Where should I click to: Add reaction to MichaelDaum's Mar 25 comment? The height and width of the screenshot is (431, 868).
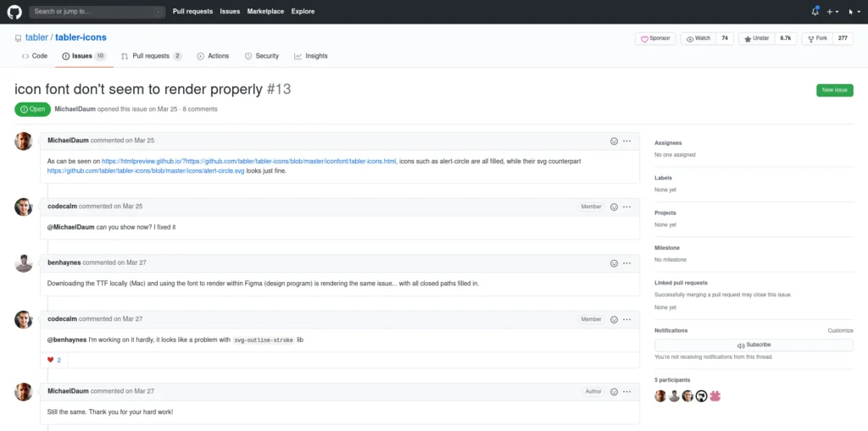(614, 141)
